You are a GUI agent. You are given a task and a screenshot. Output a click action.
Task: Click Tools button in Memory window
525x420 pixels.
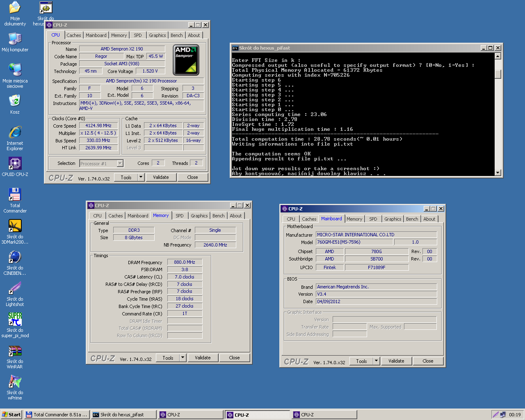tap(168, 358)
